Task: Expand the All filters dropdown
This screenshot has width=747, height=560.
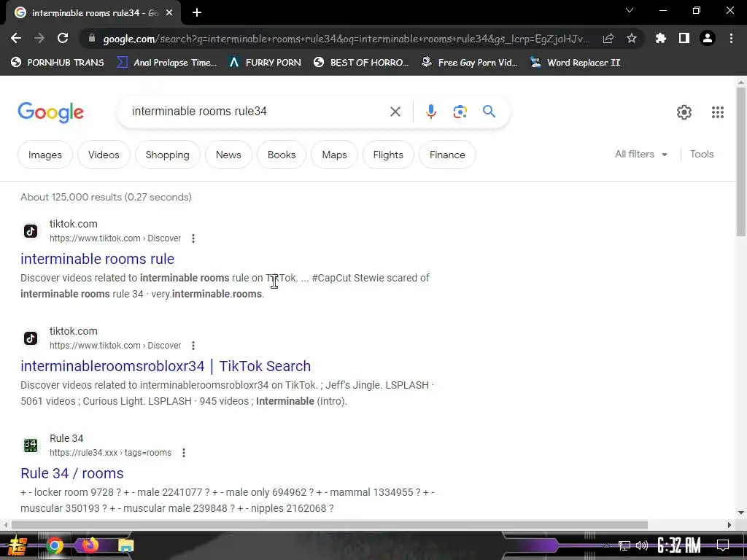Action: 640,155
